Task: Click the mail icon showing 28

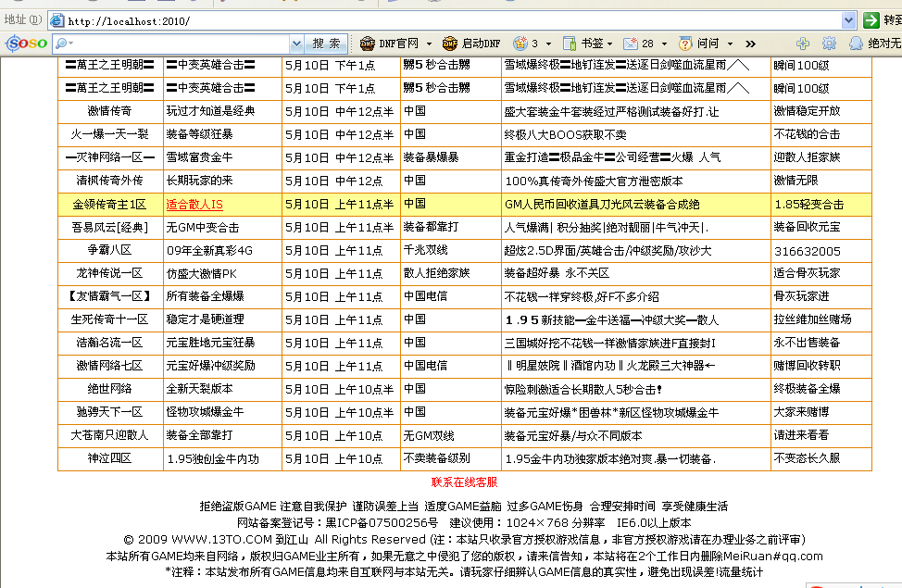Action: (631, 44)
